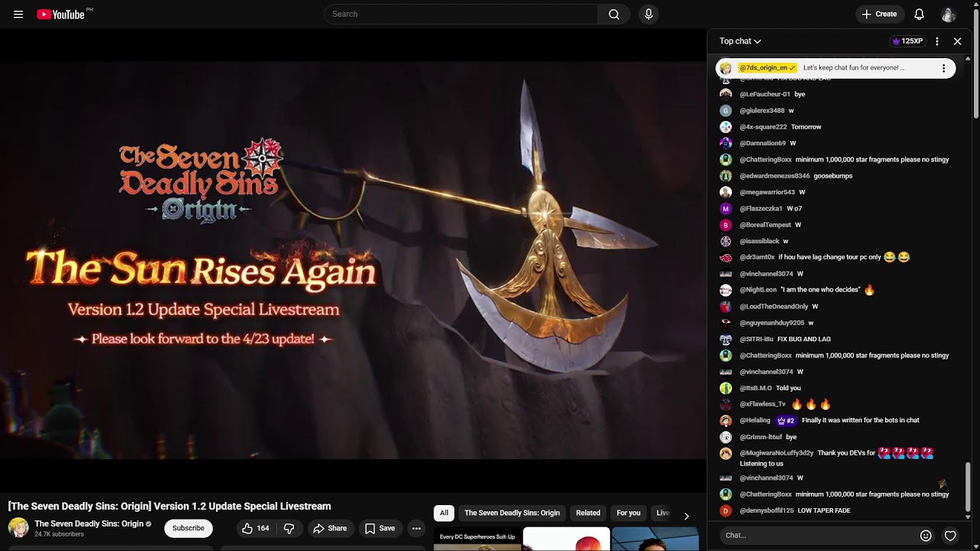Open the YouTube guide hamburger menu
Image resolution: width=980 pixels, height=551 pixels.
coord(18,15)
